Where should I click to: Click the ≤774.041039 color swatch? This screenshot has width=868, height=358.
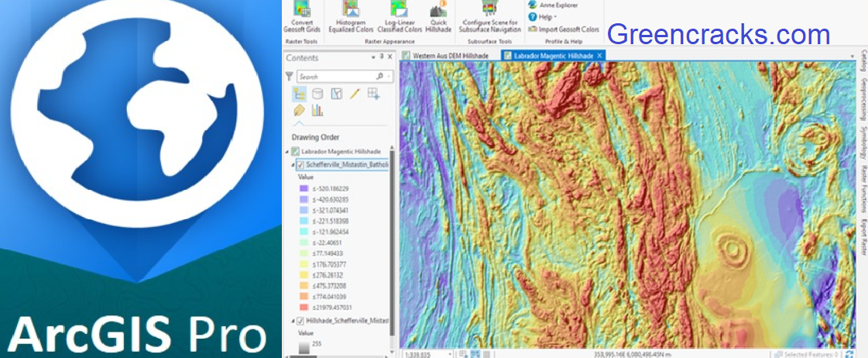click(302, 297)
